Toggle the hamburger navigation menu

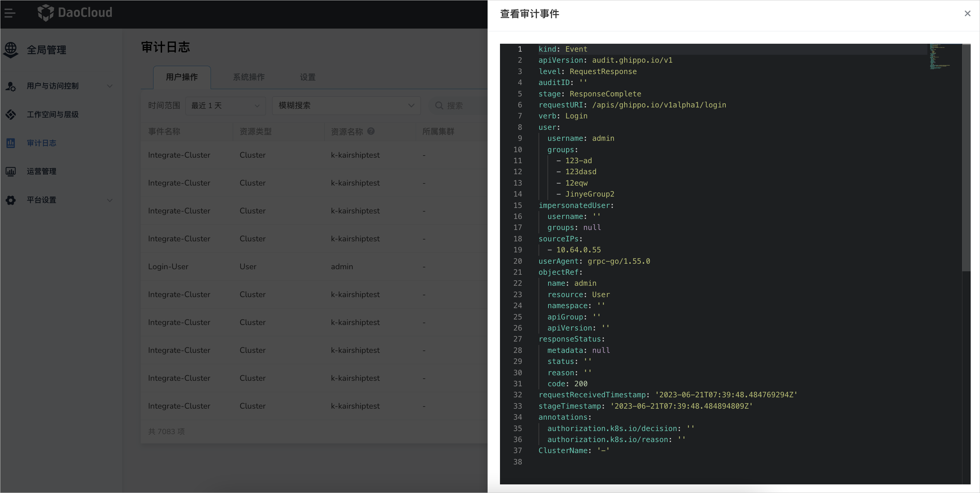(x=10, y=13)
